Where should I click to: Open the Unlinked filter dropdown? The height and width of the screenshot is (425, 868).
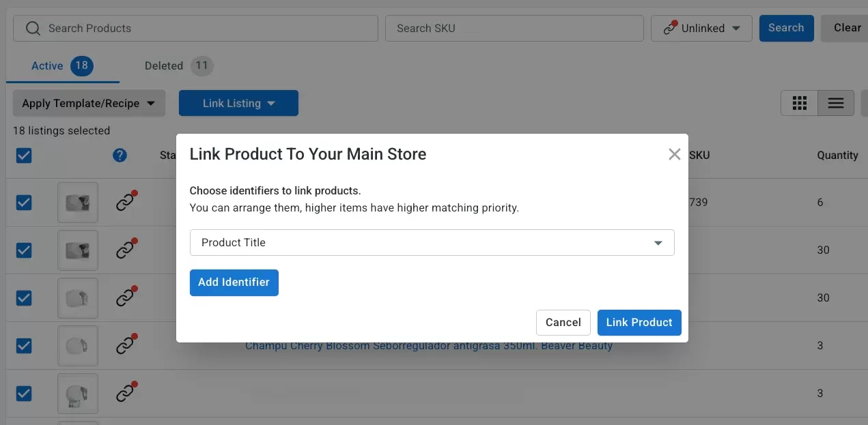(701, 28)
